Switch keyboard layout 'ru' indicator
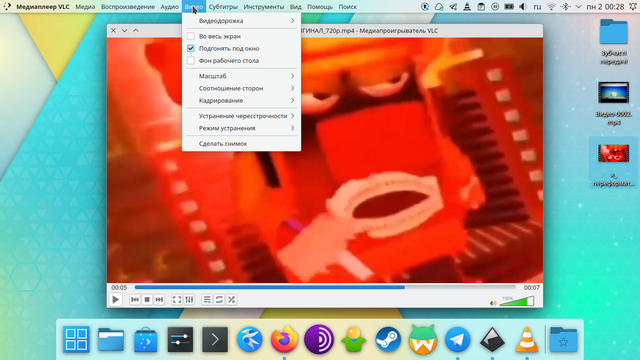Screen dimensions: 640x360 tap(537, 7)
